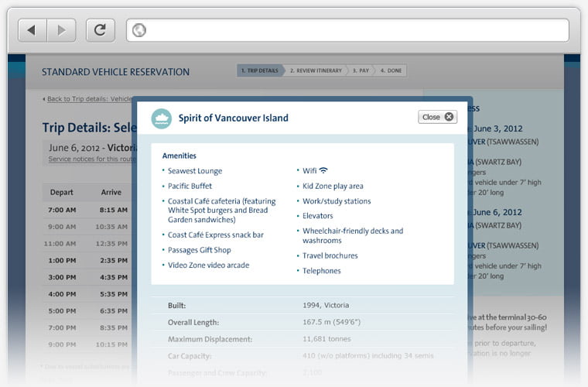The image size is (588, 387).
Task: Click the ferry ship icon in dialog header
Action: point(161,118)
